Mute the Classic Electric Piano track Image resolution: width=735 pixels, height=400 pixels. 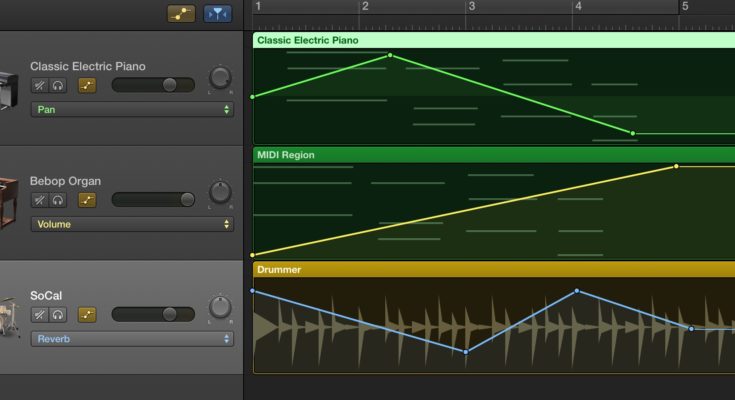pos(39,86)
